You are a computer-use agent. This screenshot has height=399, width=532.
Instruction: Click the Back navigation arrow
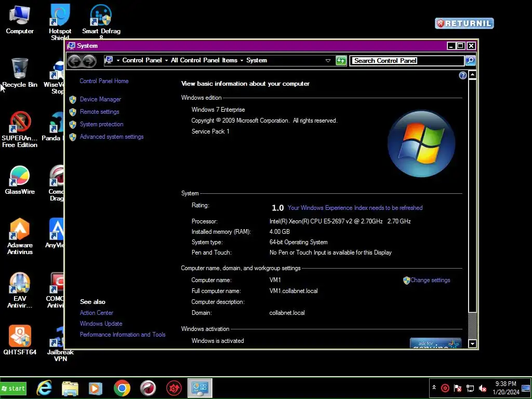click(74, 61)
